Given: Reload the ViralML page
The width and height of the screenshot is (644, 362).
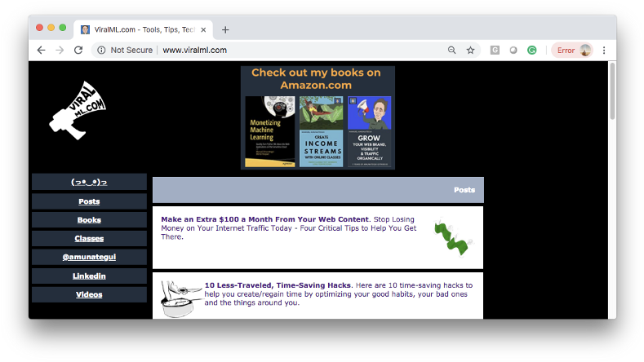Looking at the screenshot, I should (78, 50).
